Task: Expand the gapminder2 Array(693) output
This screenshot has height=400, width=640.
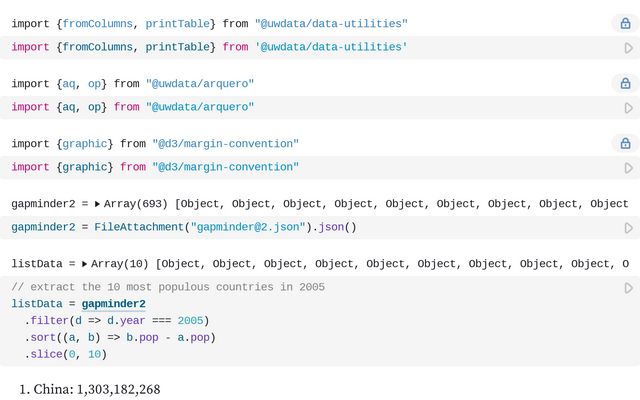Action: [x=97, y=204]
